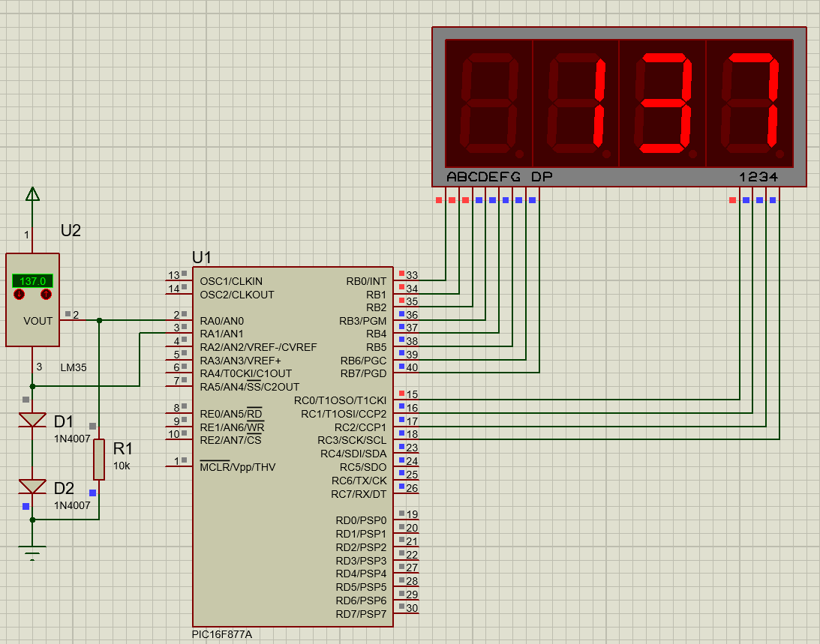Click the power terminal arrow above U2

coord(32,194)
